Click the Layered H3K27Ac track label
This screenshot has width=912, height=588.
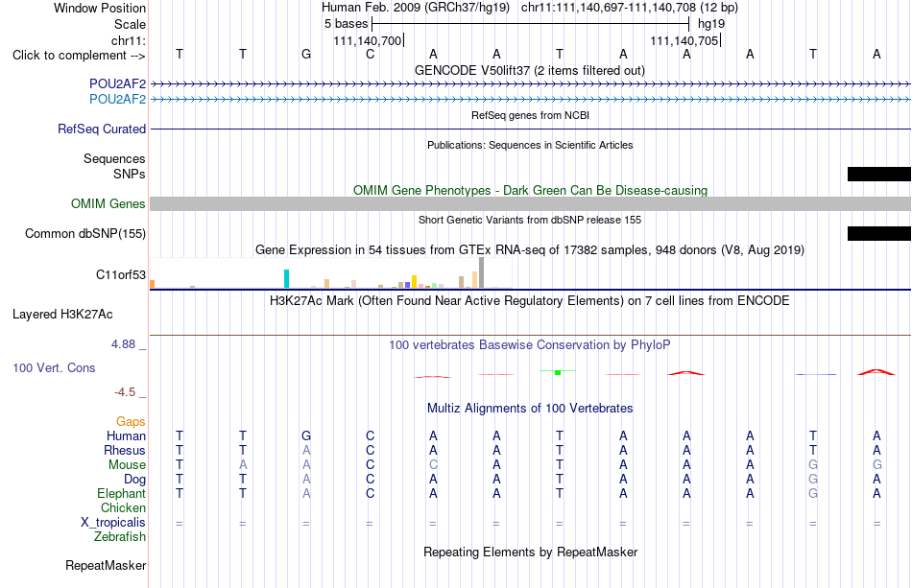62,315
